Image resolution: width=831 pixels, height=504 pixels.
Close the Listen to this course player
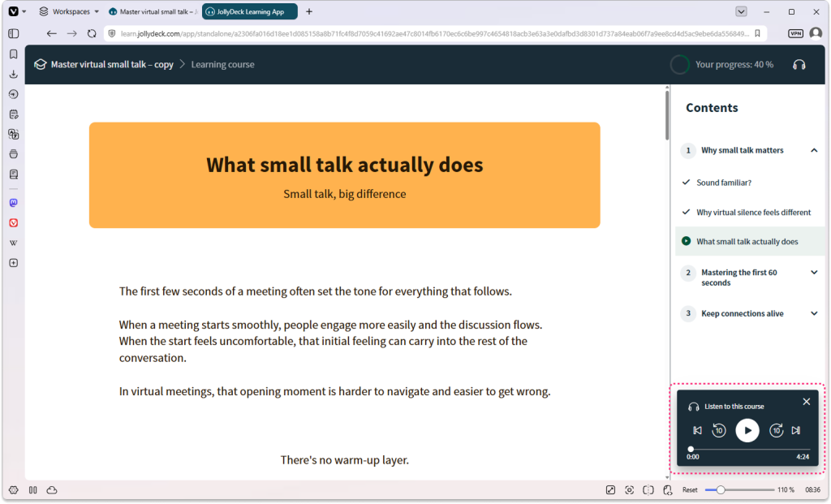point(806,402)
